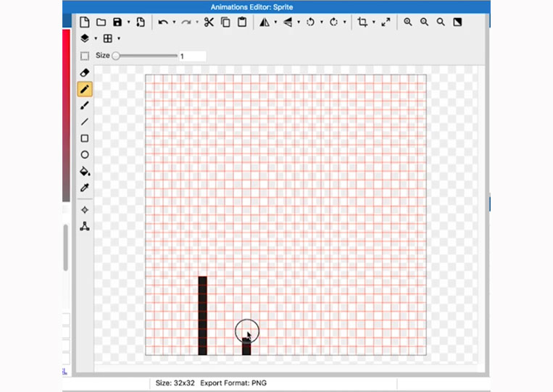Expand the redo history dropdown arrow
The image size is (553, 392).
click(197, 22)
